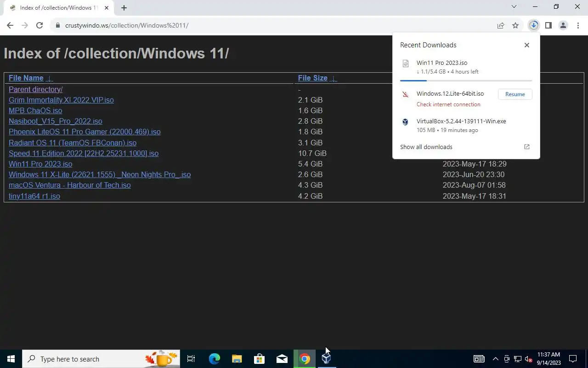Image resolution: width=588 pixels, height=368 pixels.
Task: Download MPB.ChaOS.iso
Action: pyautogui.click(x=35, y=110)
